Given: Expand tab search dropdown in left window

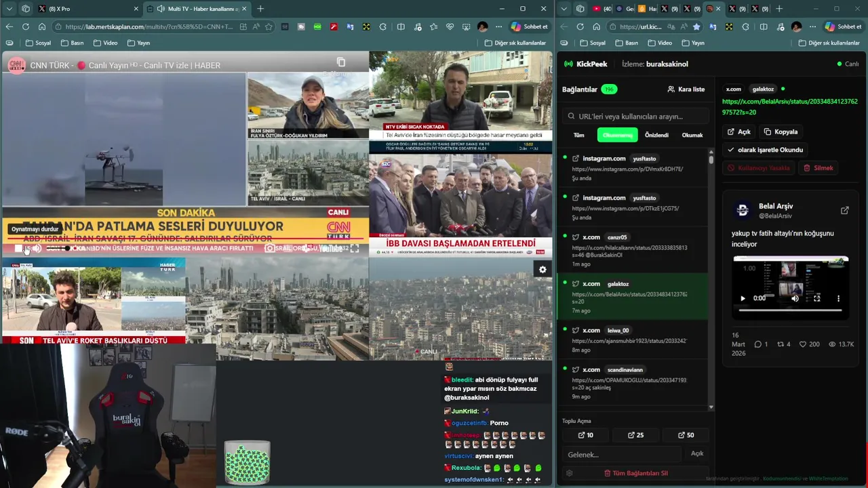Looking at the screenshot, I should 9,9.
